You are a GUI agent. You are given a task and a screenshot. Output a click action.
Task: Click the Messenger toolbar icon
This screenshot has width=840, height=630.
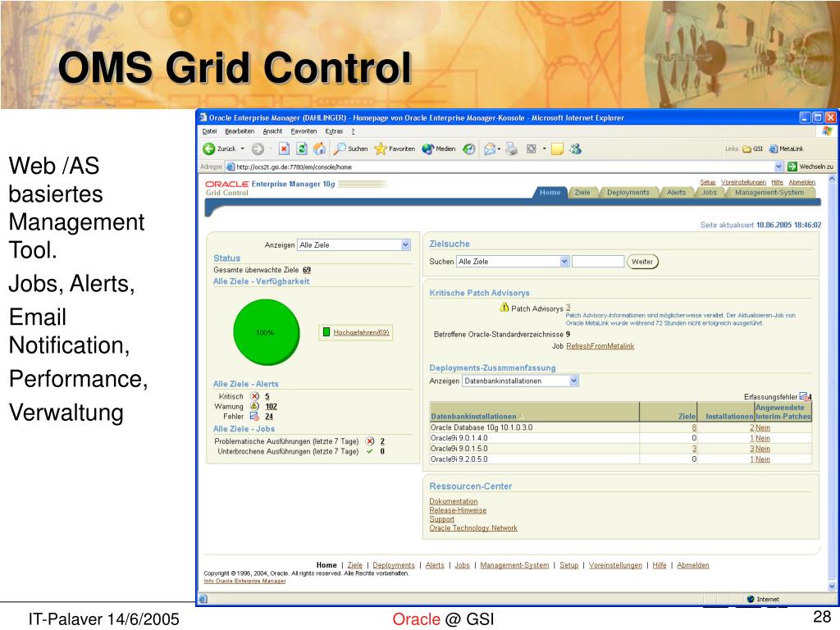point(576,149)
